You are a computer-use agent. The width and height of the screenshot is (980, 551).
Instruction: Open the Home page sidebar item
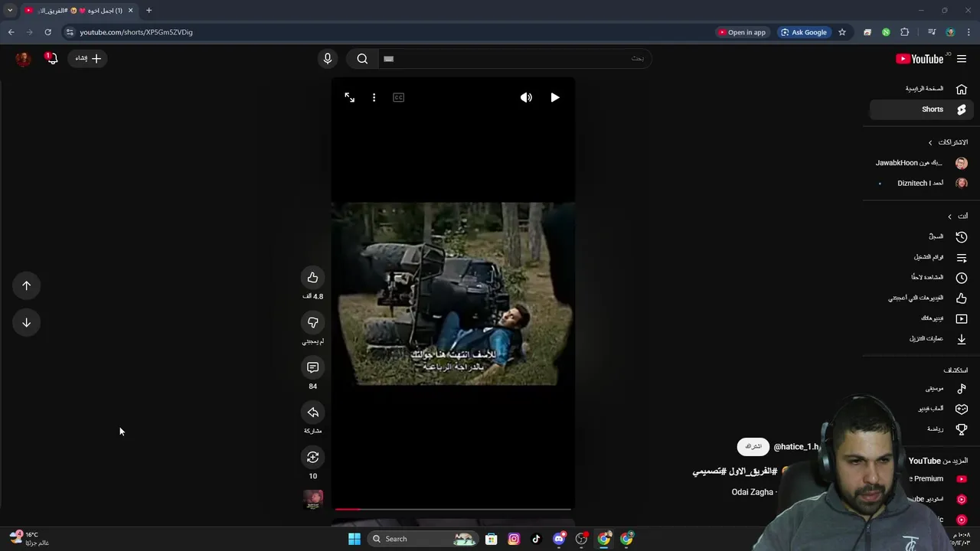pos(921,89)
